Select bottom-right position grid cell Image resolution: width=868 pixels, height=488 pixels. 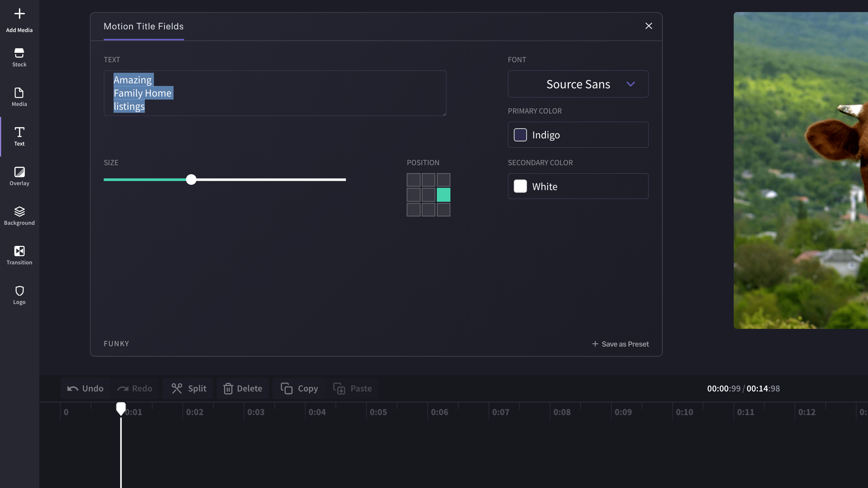click(x=443, y=210)
